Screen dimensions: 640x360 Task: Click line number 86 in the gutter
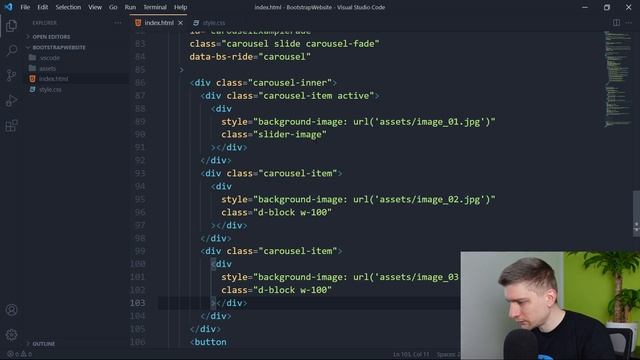pos(140,82)
